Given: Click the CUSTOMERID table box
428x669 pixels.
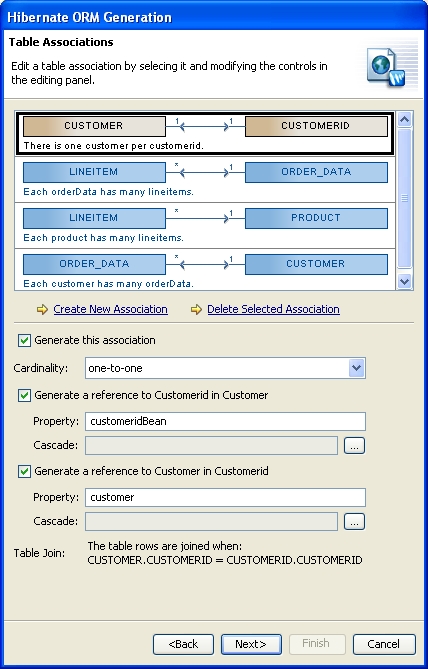Looking at the screenshot, I should coord(316,126).
